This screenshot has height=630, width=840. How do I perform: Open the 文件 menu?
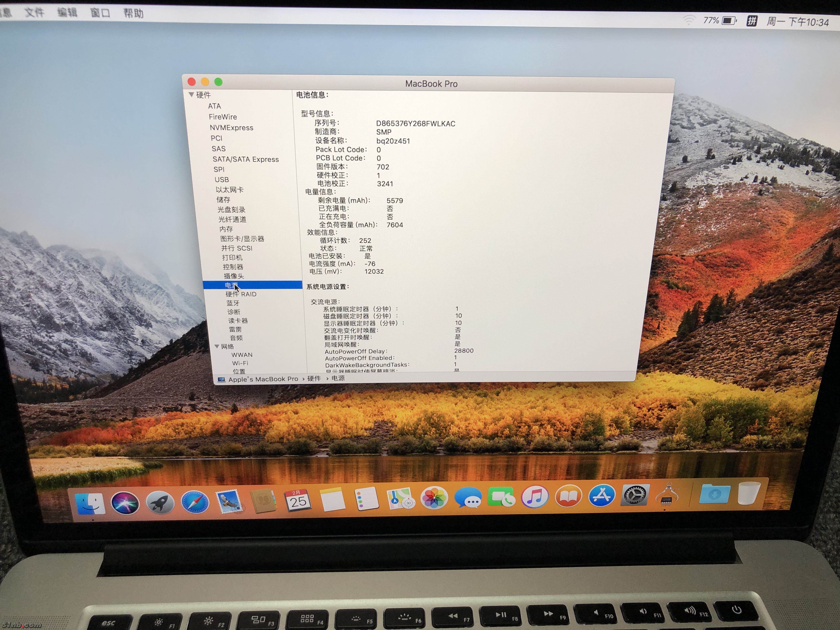coord(34,13)
